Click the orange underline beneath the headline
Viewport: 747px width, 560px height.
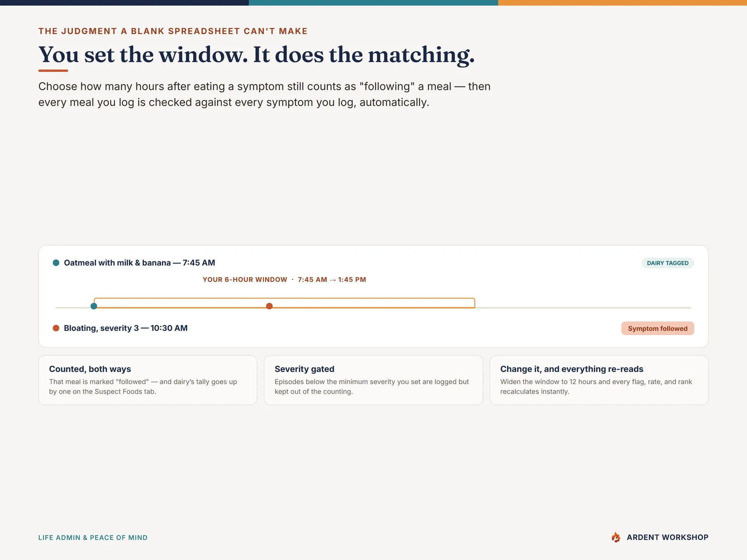click(x=53, y=70)
